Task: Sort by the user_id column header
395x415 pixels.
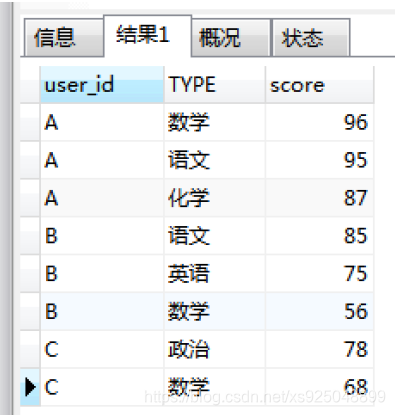Action: click(x=102, y=85)
